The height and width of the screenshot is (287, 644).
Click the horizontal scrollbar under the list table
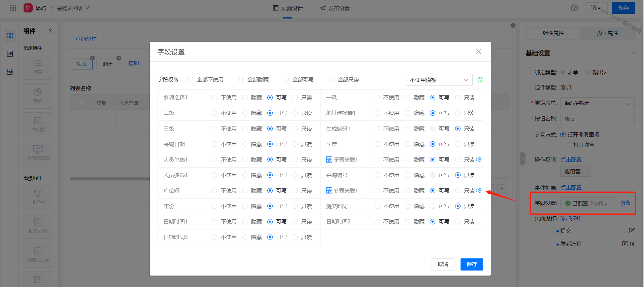click(x=110, y=179)
